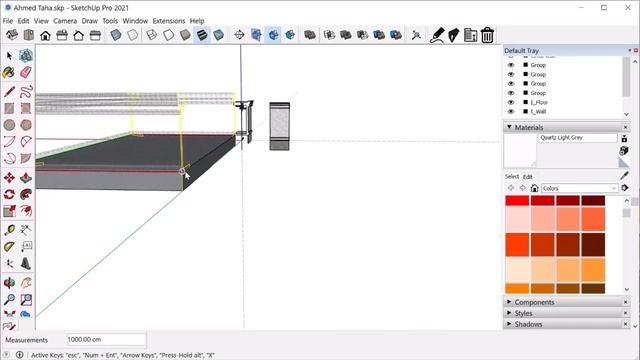Activate the Orbit tool

[9, 282]
